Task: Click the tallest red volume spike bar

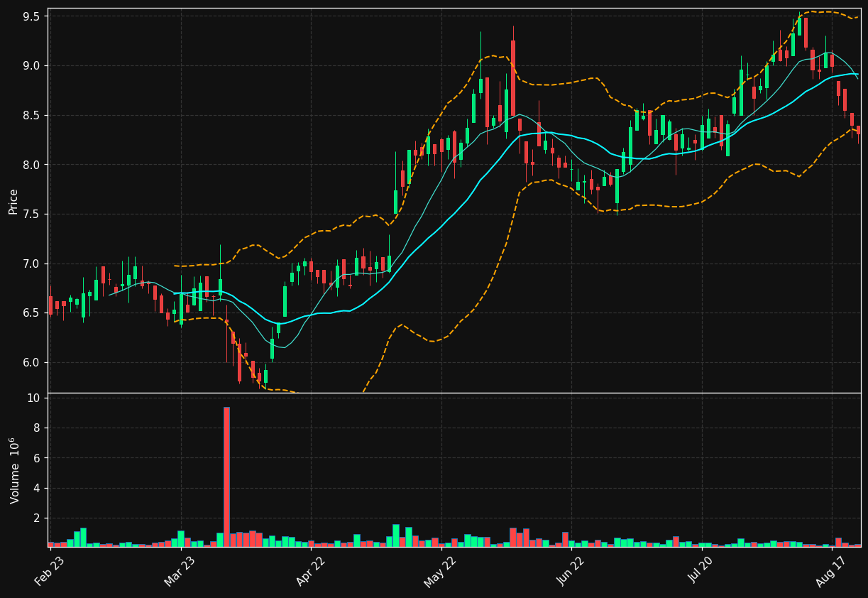Action: [x=226, y=477]
